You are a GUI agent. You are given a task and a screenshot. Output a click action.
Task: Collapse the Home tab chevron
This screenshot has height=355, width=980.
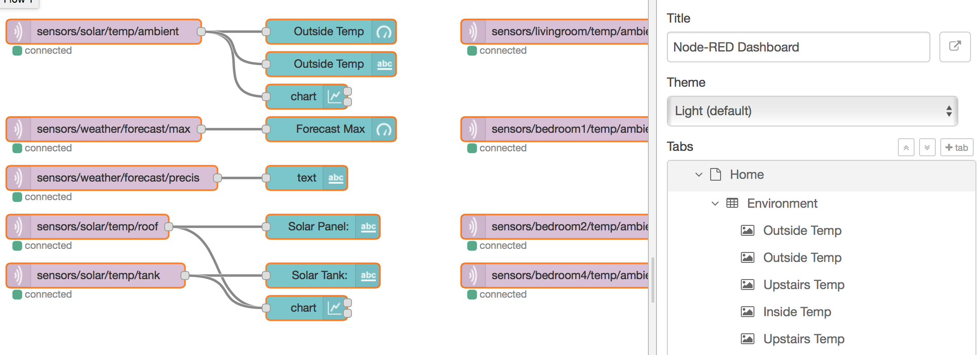[699, 174]
